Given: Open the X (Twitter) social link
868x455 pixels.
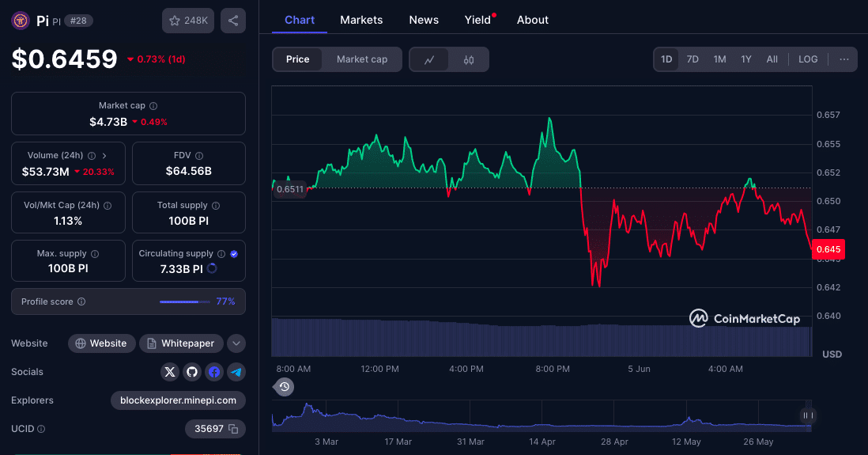Looking at the screenshot, I should 170,372.
